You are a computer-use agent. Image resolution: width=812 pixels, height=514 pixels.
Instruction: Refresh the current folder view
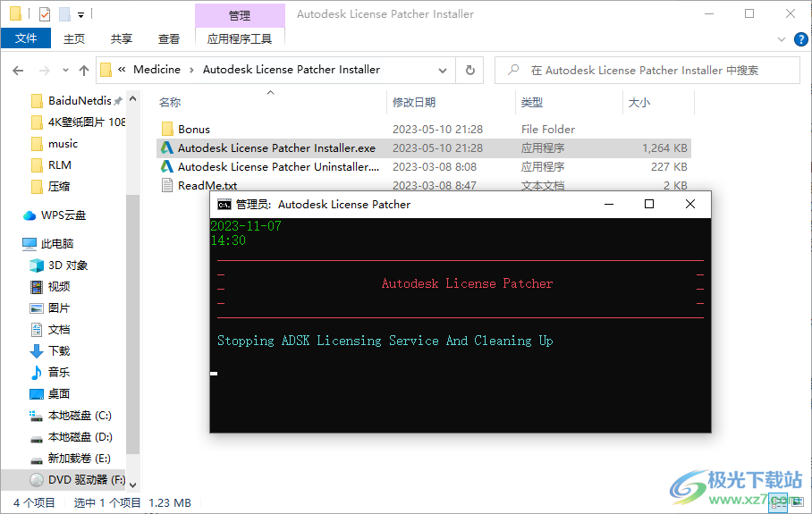coord(470,71)
